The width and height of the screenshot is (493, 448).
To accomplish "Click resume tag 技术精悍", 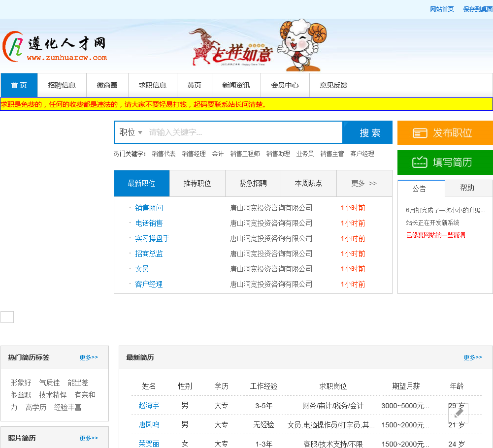I will point(53,395).
